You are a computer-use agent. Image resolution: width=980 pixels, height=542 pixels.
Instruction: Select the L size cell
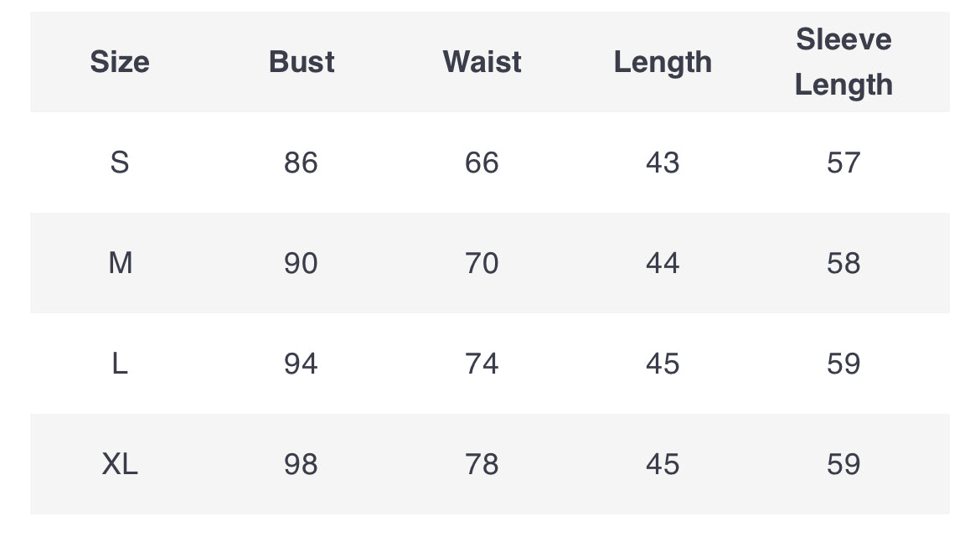[x=120, y=364]
